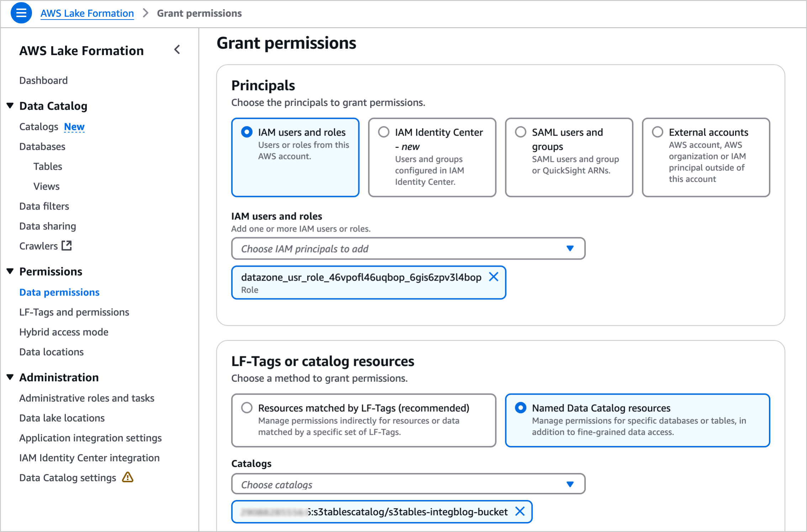Open the Dashboard navigation link
Image resolution: width=807 pixels, height=532 pixels.
(43, 80)
